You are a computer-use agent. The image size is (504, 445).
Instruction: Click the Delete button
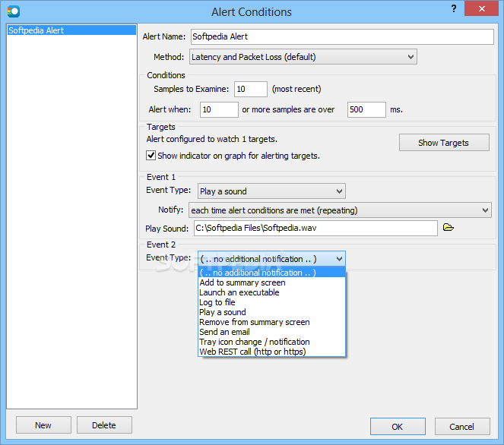[x=104, y=425]
